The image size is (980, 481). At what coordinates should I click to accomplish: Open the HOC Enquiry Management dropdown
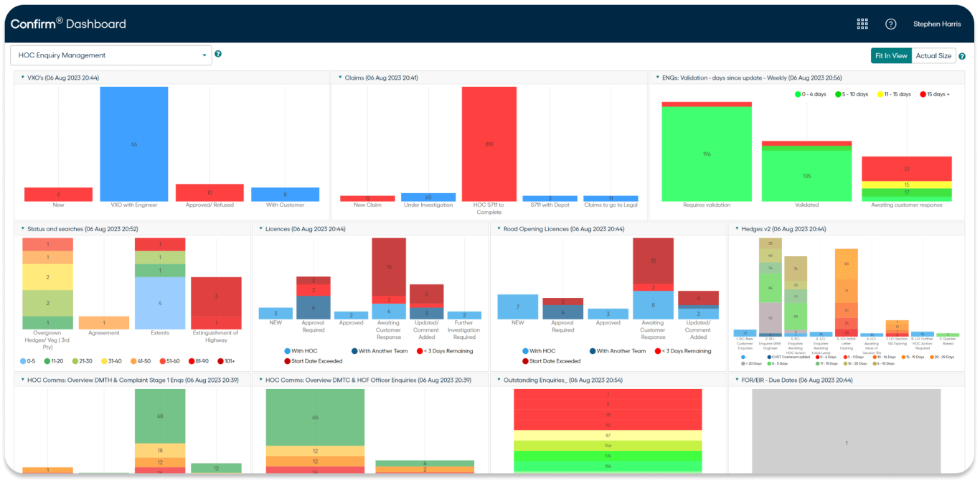pyautogui.click(x=111, y=55)
